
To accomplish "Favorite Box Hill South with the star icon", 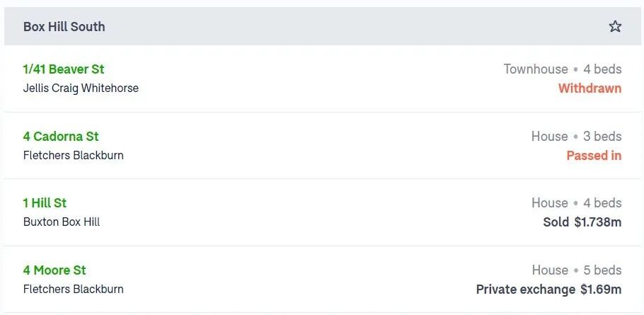I will click(x=615, y=27).
